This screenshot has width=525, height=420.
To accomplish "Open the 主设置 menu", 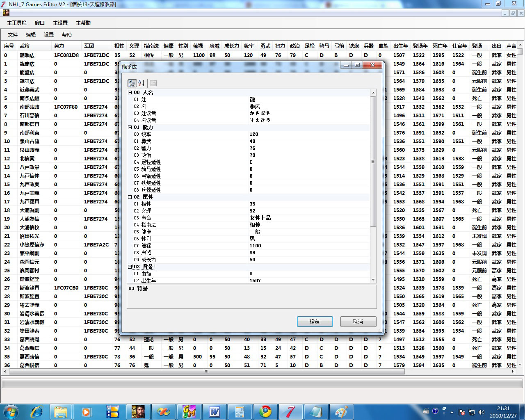I will (60, 23).
